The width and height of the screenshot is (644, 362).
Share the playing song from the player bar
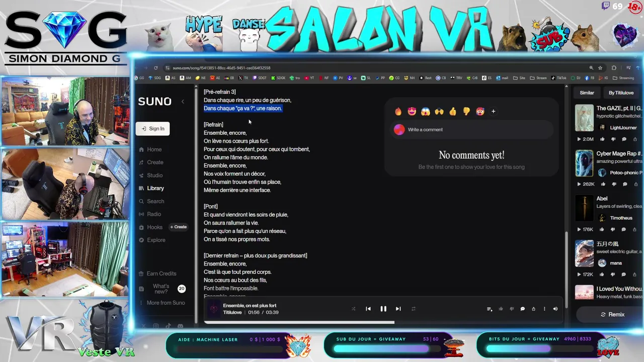coord(533,309)
